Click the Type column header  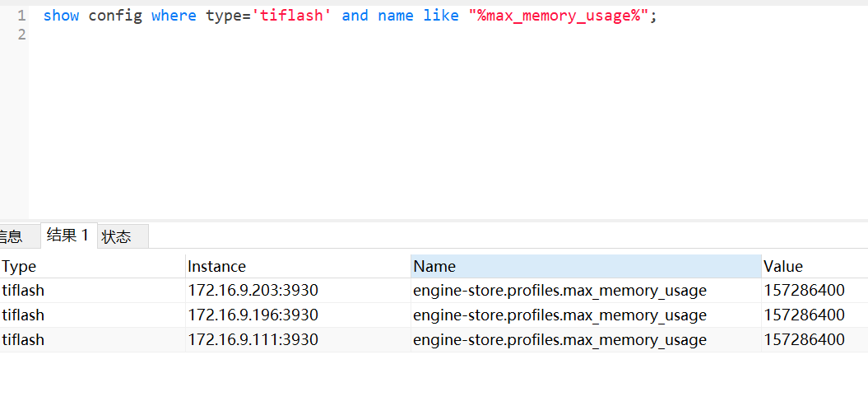(x=20, y=266)
